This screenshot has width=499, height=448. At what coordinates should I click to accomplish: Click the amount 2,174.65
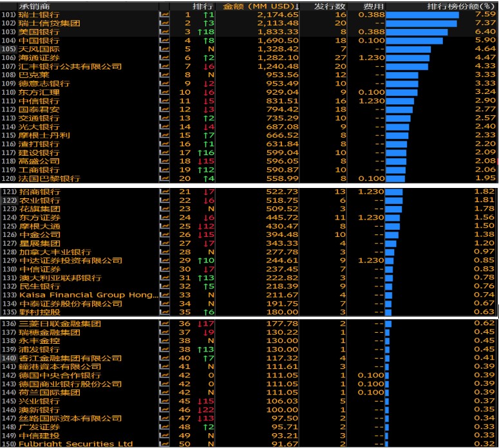click(x=278, y=15)
